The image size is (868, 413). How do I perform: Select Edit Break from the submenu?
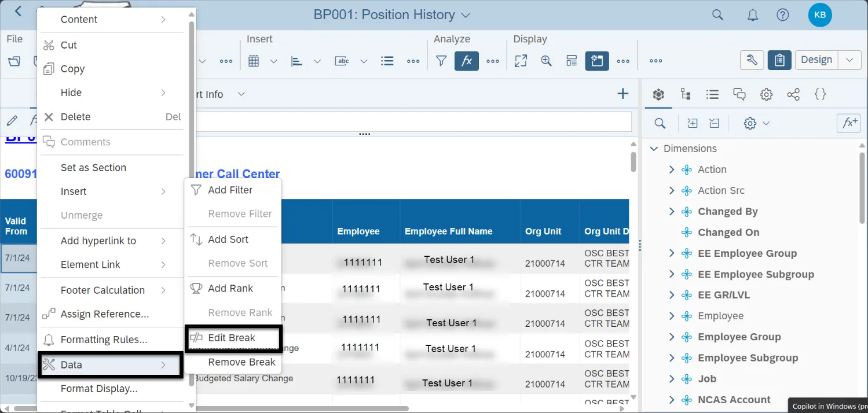tap(232, 338)
